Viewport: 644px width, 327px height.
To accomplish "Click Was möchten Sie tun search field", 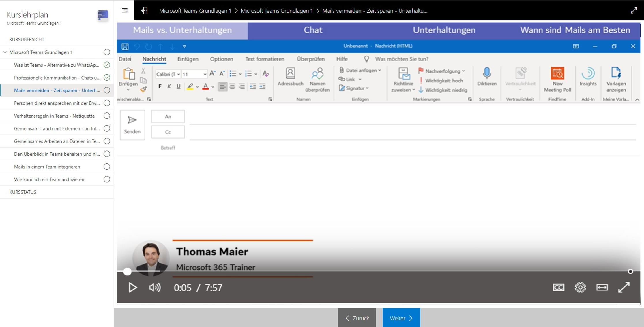I will coord(402,59).
